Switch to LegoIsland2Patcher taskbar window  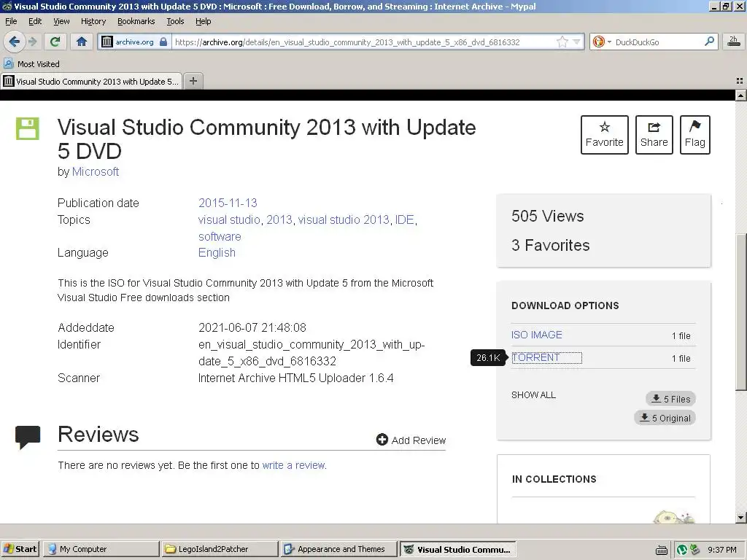220,549
